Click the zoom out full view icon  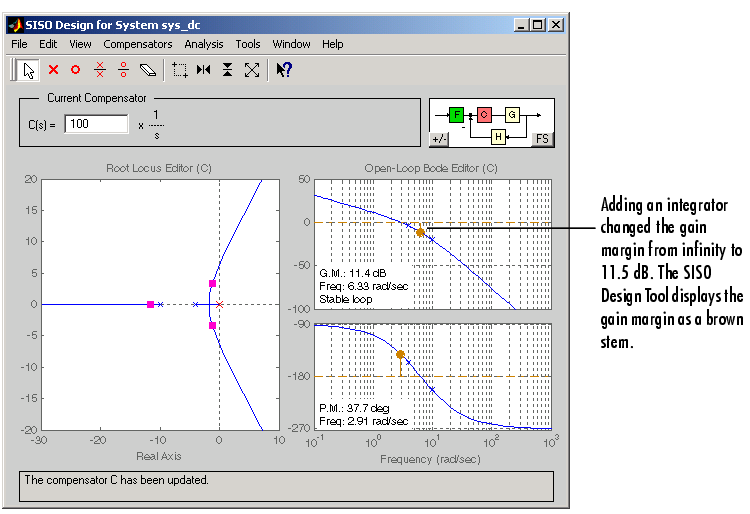pyautogui.click(x=252, y=70)
